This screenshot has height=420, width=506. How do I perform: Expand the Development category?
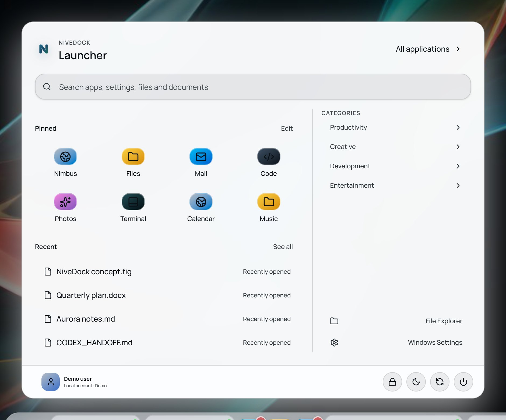pyautogui.click(x=395, y=166)
